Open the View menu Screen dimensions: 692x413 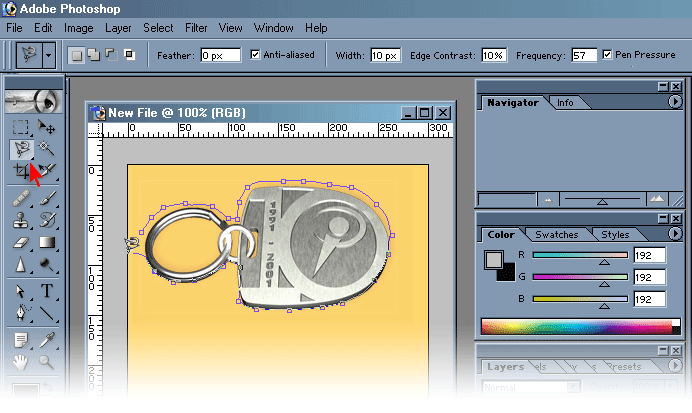230,28
